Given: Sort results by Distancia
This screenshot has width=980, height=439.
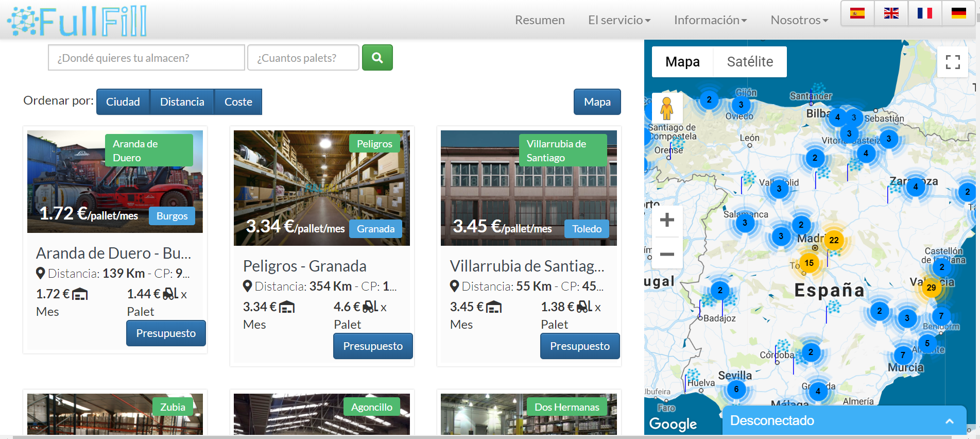Looking at the screenshot, I should point(182,102).
